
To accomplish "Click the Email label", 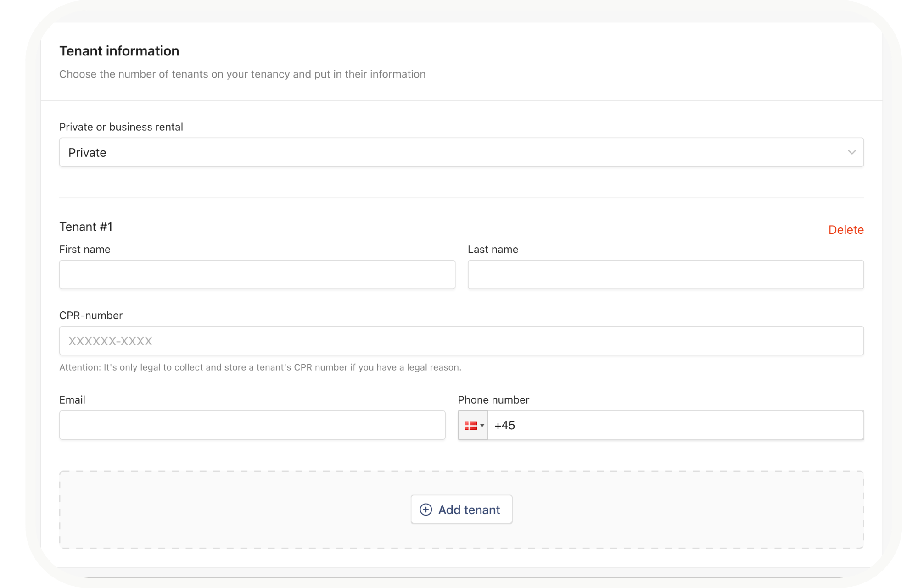I will [72, 400].
